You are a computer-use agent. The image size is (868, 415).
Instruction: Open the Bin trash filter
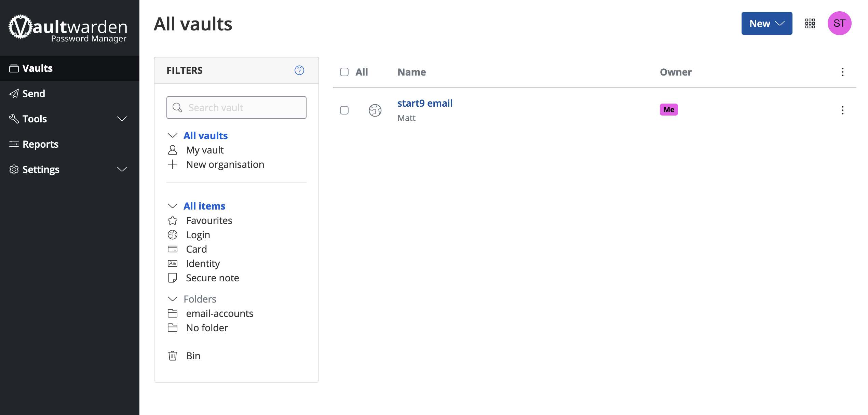tap(193, 356)
